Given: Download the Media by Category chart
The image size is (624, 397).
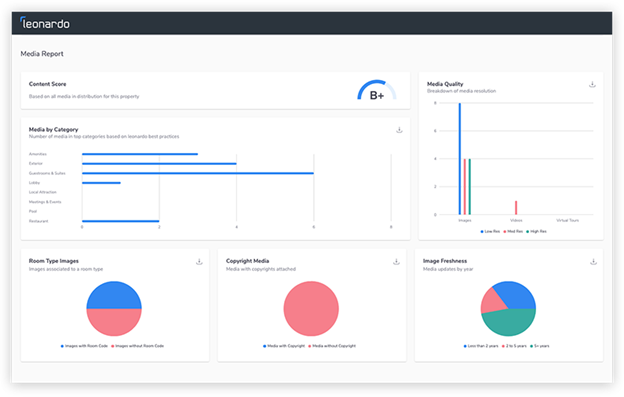Looking at the screenshot, I should (x=399, y=130).
